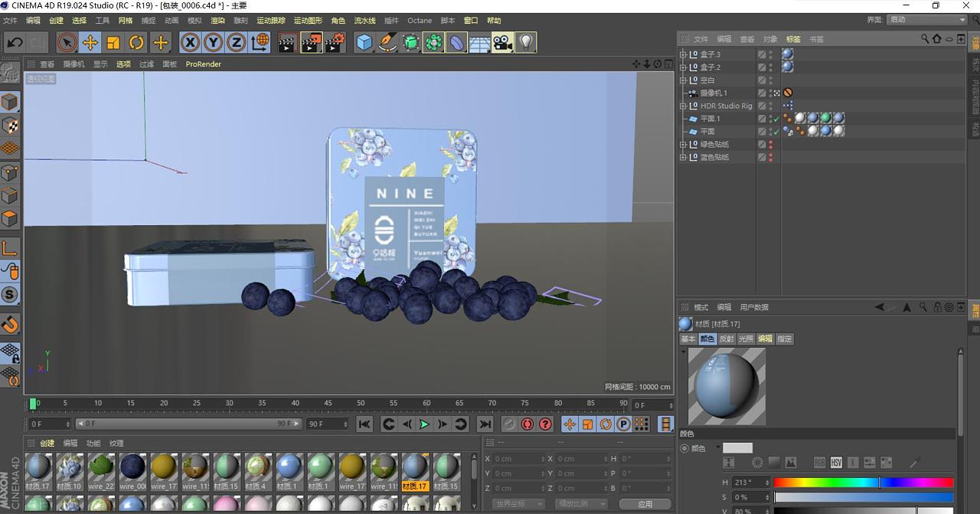980x514 pixels.
Task: Expand the 空白 null object
Action: click(x=683, y=80)
